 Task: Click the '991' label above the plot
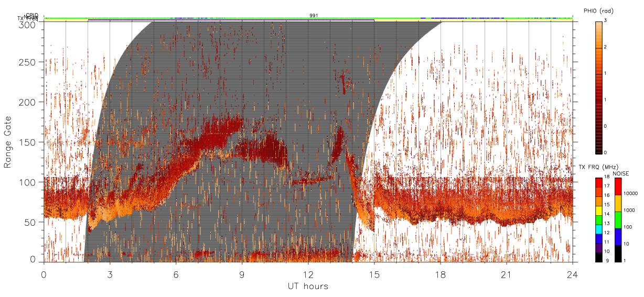(x=314, y=16)
